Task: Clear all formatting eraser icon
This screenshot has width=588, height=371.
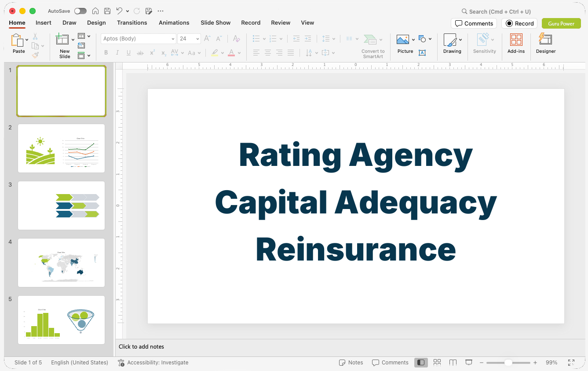Action: tap(237, 39)
